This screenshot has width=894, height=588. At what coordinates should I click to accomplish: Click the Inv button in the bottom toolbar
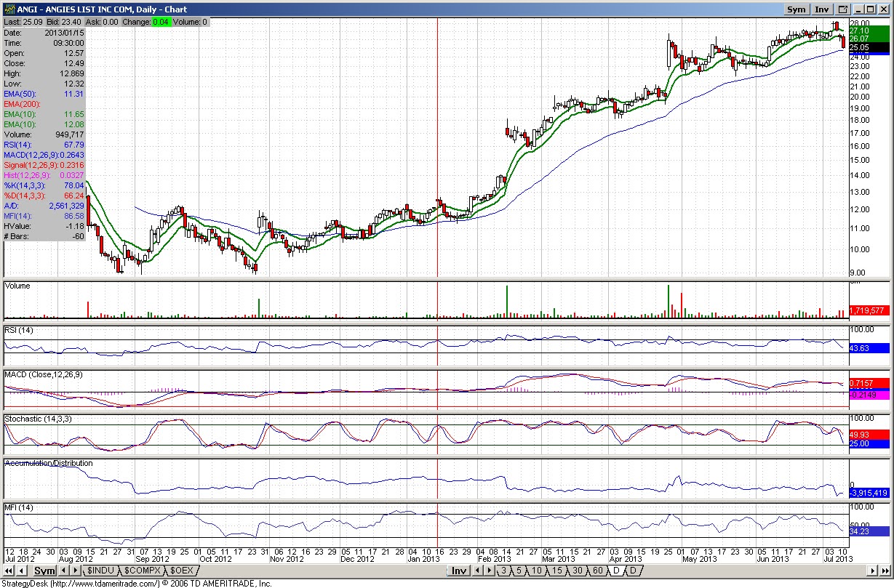coord(458,571)
